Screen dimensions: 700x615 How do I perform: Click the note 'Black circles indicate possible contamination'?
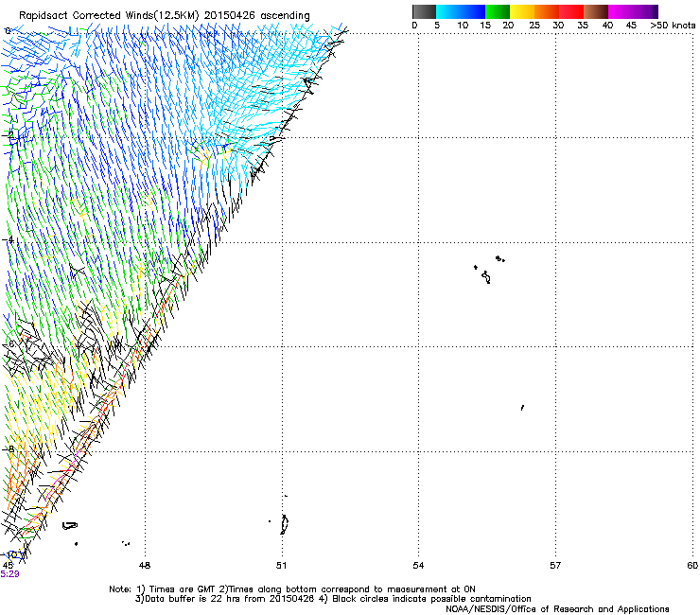[431, 599]
